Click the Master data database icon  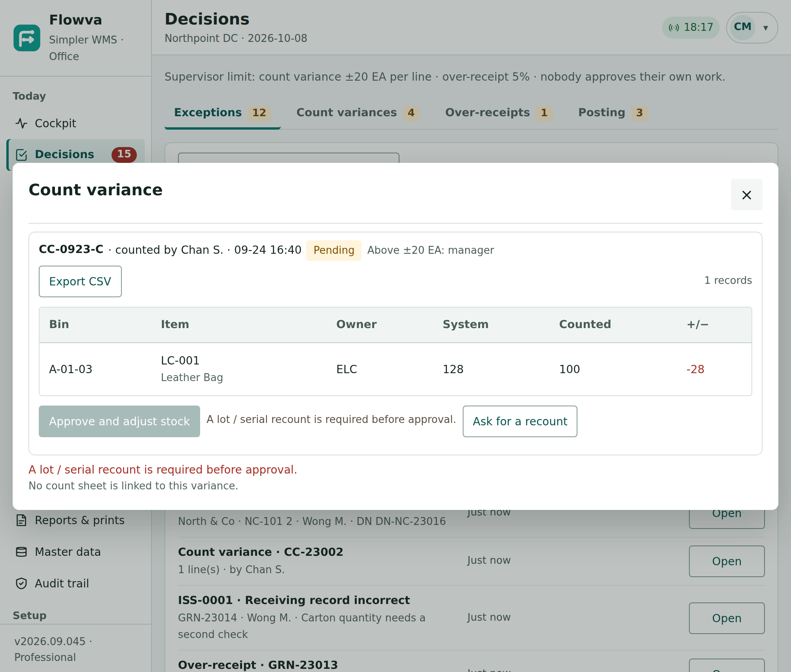(x=21, y=552)
